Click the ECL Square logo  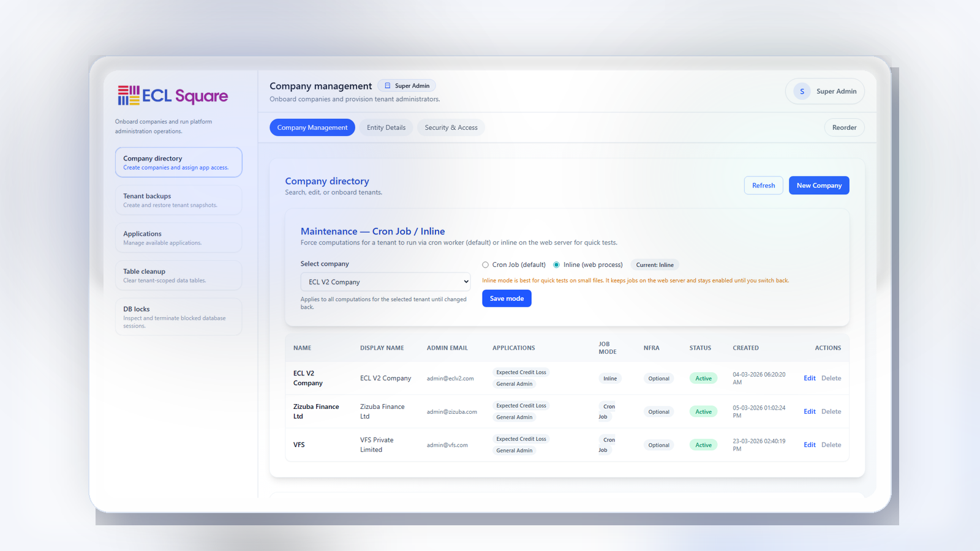(x=173, y=96)
